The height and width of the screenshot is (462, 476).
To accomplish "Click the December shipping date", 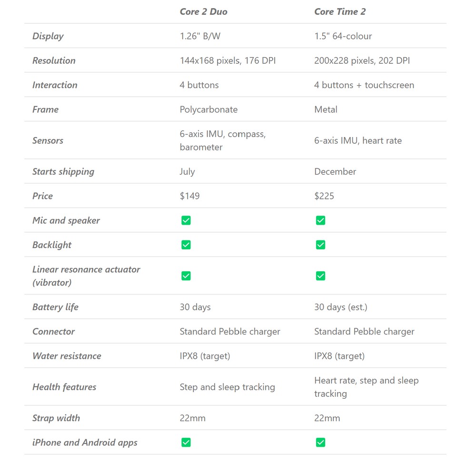I will coord(335,172).
